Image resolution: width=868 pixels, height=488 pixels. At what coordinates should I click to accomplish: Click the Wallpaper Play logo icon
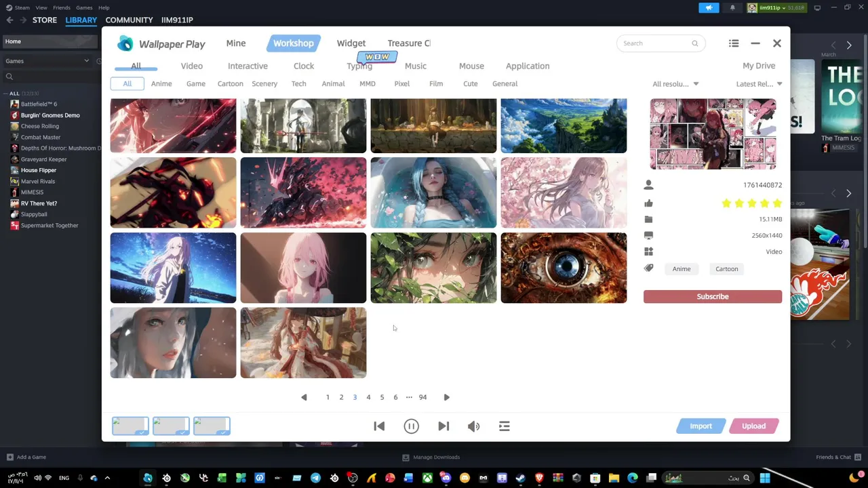tap(125, 43)
